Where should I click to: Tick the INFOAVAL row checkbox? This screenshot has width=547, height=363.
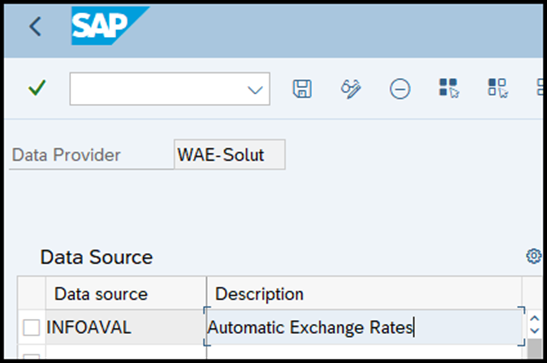click(31, 327)
